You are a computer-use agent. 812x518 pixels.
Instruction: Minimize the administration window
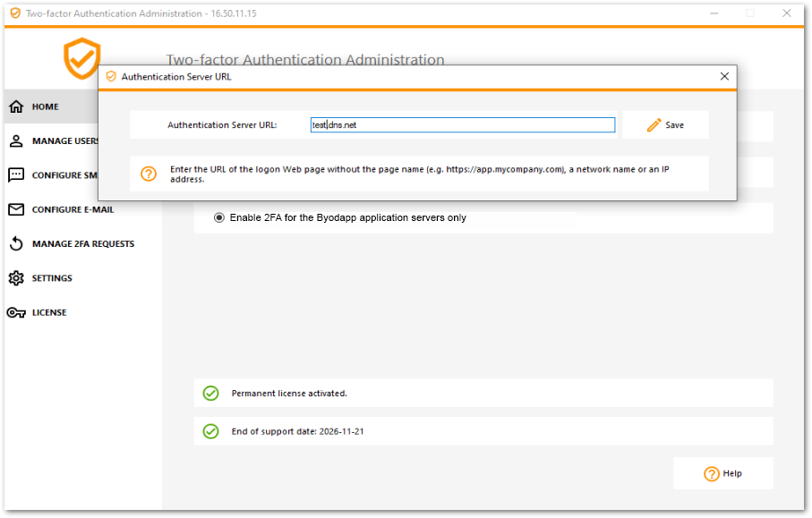tap(714, 13)
